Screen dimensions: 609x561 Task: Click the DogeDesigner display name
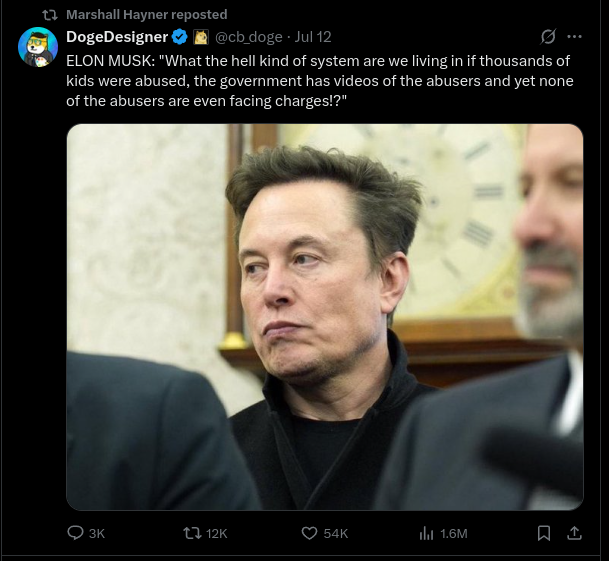tap(117, 37)
